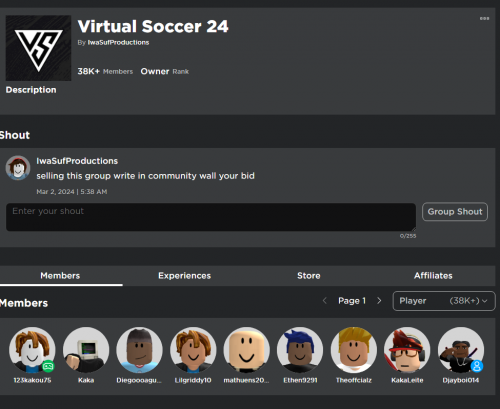Click the Lilgriddy10 username label
Screen dimensions: 500x409
coord(193,380)
